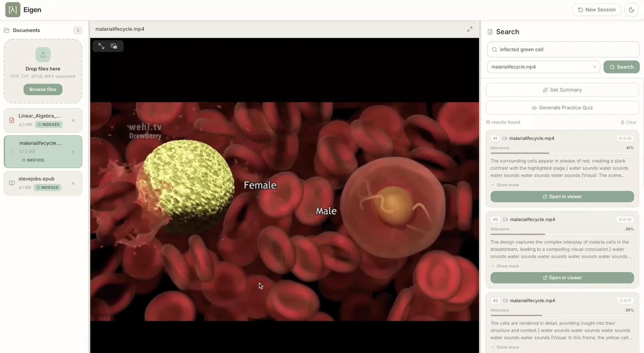Expand the video viewer panel to fullscreen
The width and height of the screenshot is (644, 353).
click(470, 29)
